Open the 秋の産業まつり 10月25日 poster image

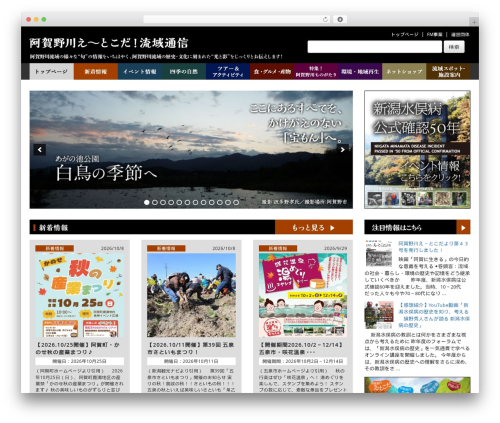80,295
